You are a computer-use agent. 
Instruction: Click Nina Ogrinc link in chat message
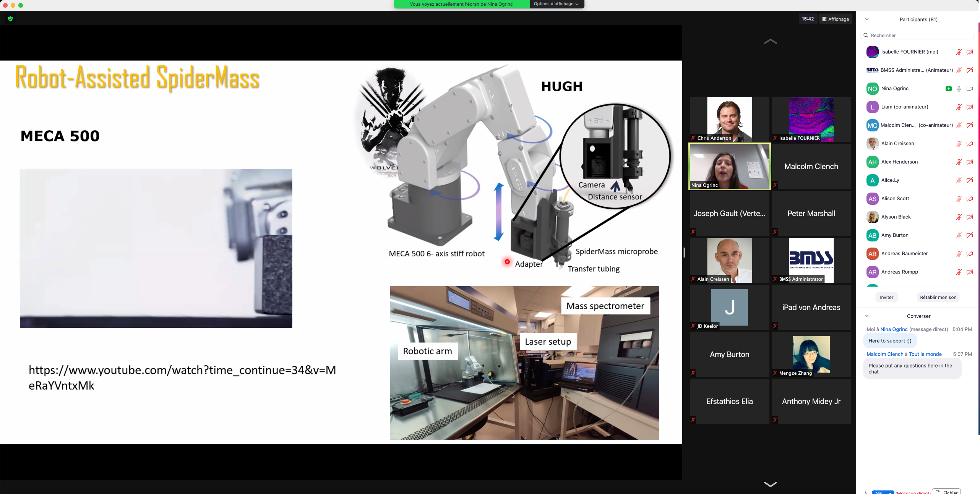point(894,329)
